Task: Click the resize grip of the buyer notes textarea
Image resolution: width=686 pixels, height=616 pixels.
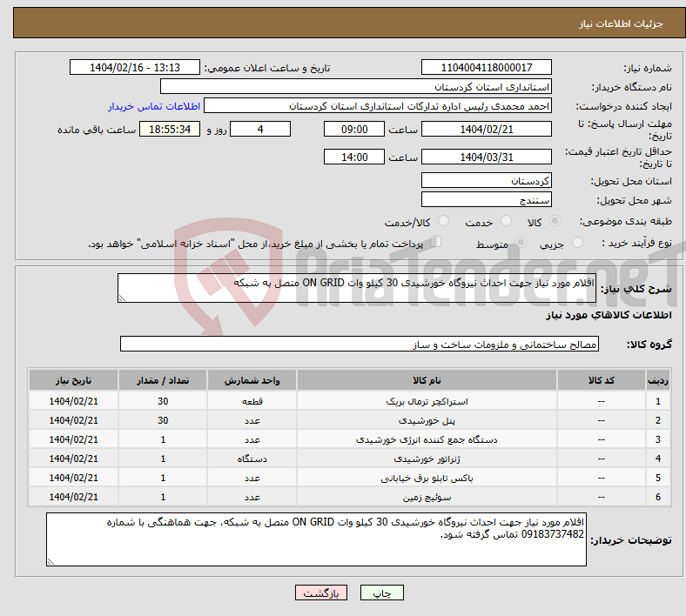Action: (50, 561)
